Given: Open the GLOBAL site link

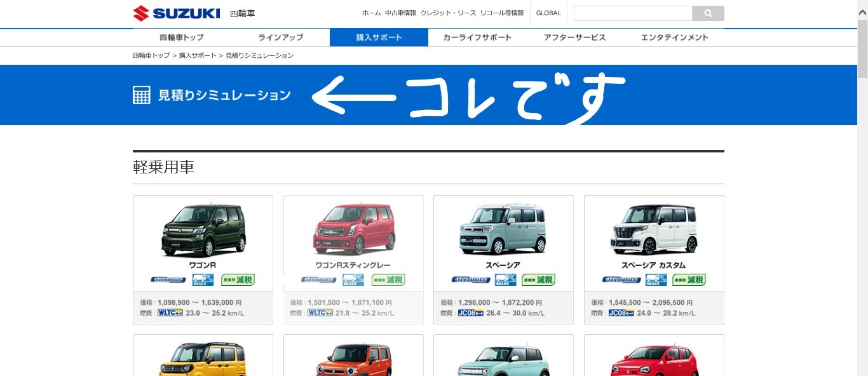Looking at the screenshot, I should [548, 13].
